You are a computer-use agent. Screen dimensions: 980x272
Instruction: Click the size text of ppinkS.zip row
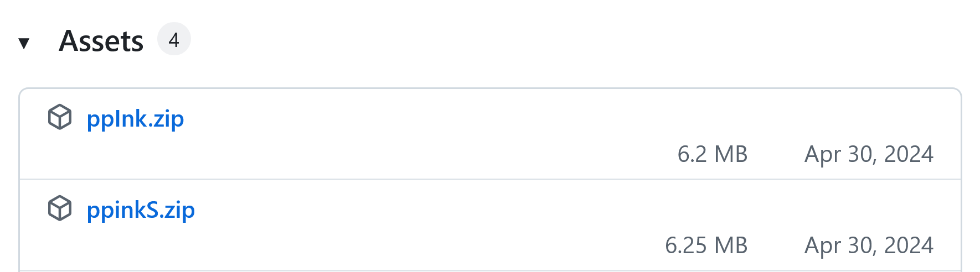click(706, 245)
